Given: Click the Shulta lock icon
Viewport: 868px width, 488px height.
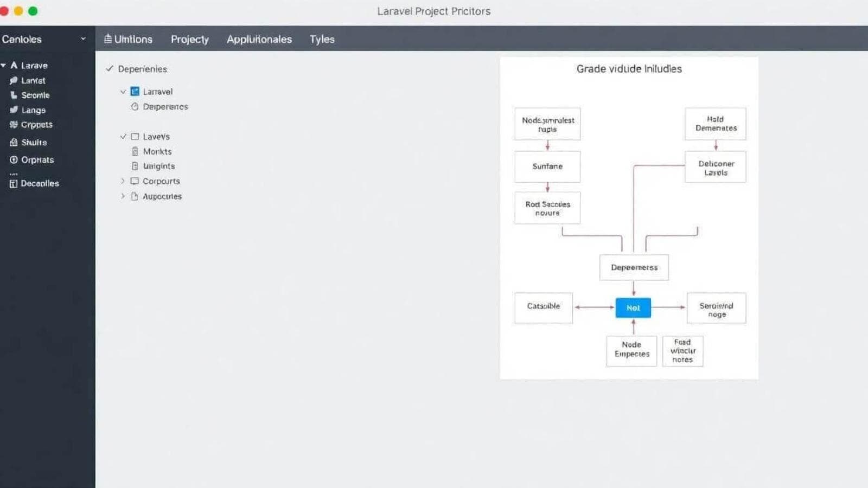Looking at the screenshot, I should [x=14, y=142].
